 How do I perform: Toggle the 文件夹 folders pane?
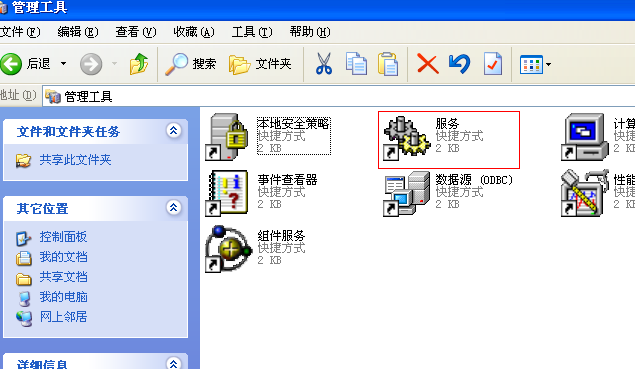(260, 64)
